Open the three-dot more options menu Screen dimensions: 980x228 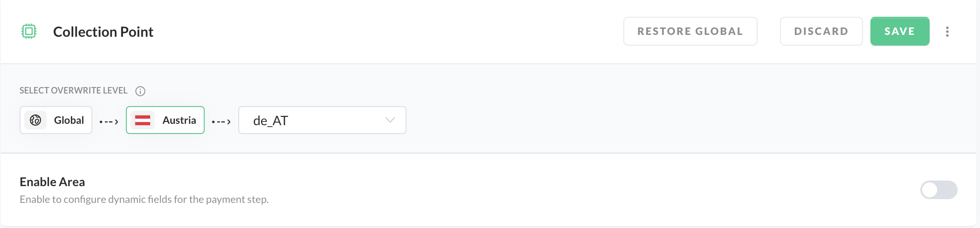click(x=947, y=32)
